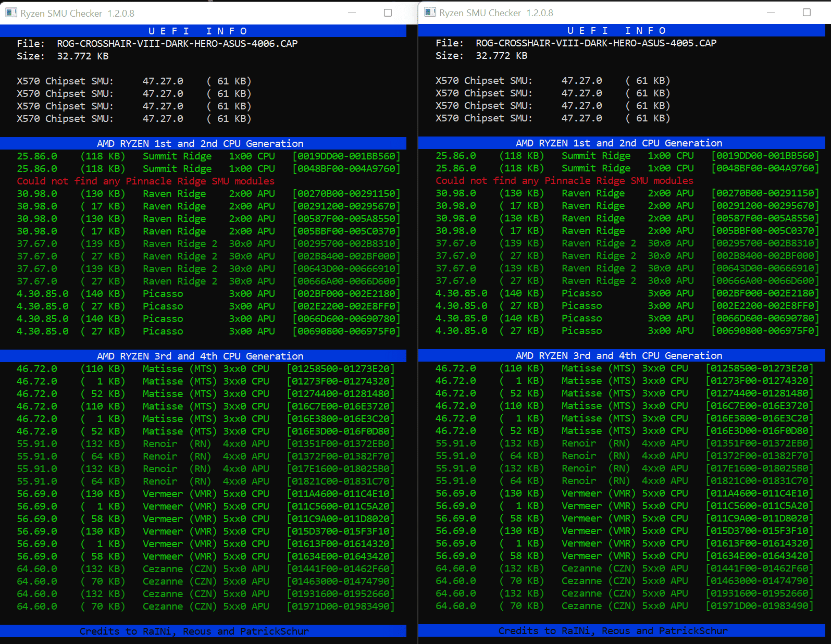Click address [00295700-002B8310] in the 4006 window

(346, 244)
